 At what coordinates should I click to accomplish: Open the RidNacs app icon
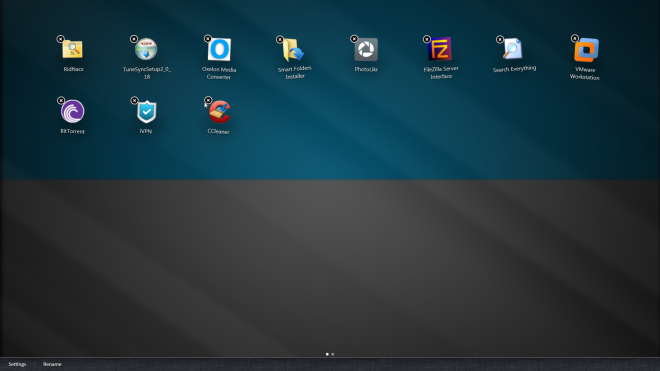pos(73,49)
